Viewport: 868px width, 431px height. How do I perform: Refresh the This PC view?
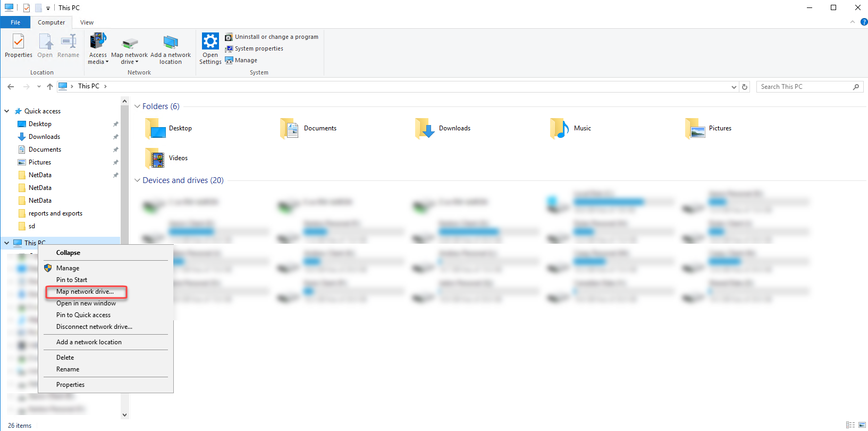[745, 87]
